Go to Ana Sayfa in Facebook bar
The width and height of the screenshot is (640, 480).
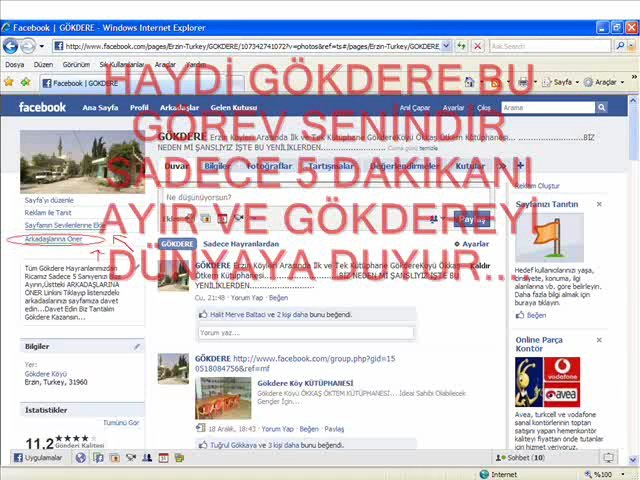tap(100, 108)
